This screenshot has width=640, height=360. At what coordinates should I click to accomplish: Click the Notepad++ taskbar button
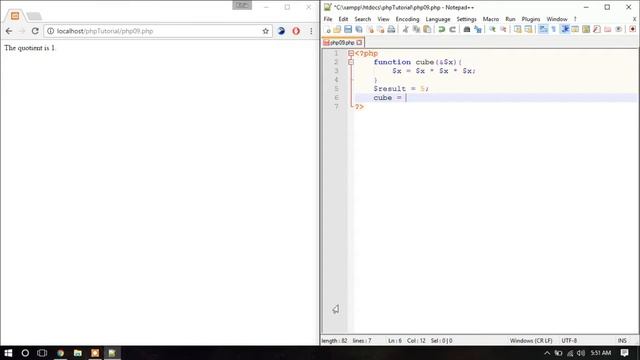tap(112, 353)
